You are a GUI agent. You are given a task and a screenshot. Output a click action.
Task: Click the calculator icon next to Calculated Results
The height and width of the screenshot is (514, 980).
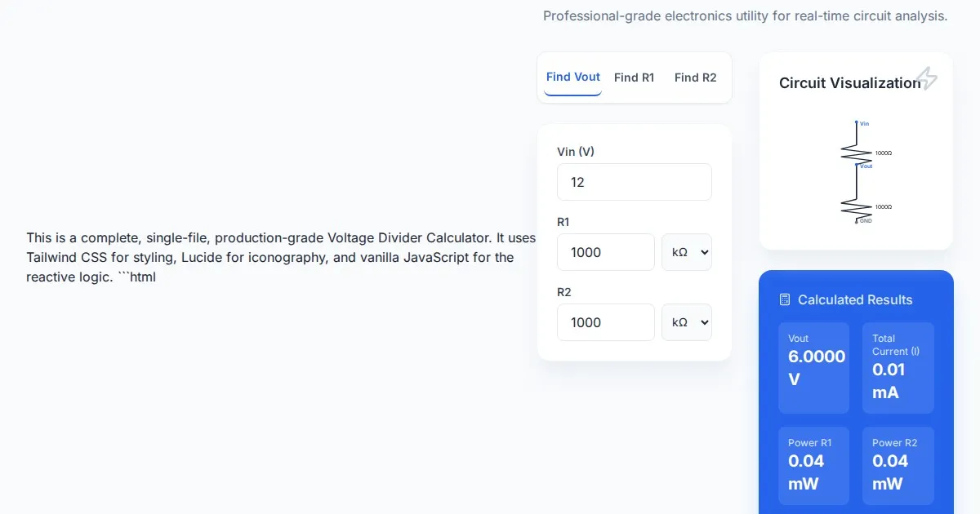pos(785,299)
